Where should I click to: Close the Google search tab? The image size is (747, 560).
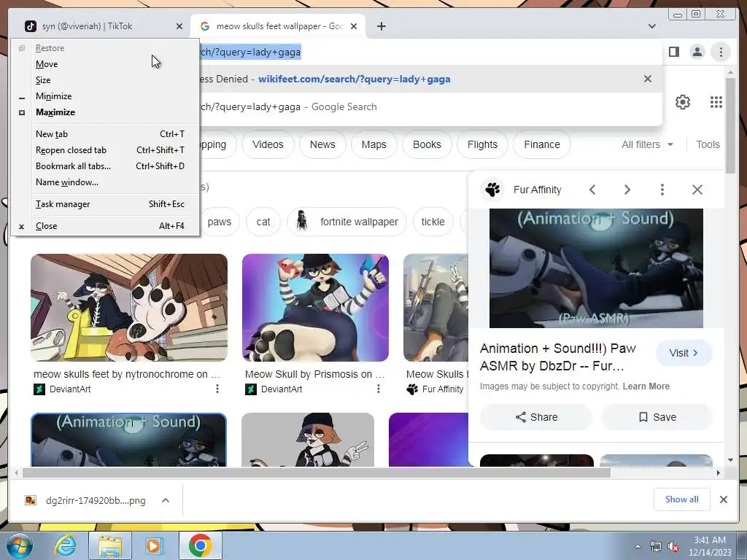[x=354, y=26]
